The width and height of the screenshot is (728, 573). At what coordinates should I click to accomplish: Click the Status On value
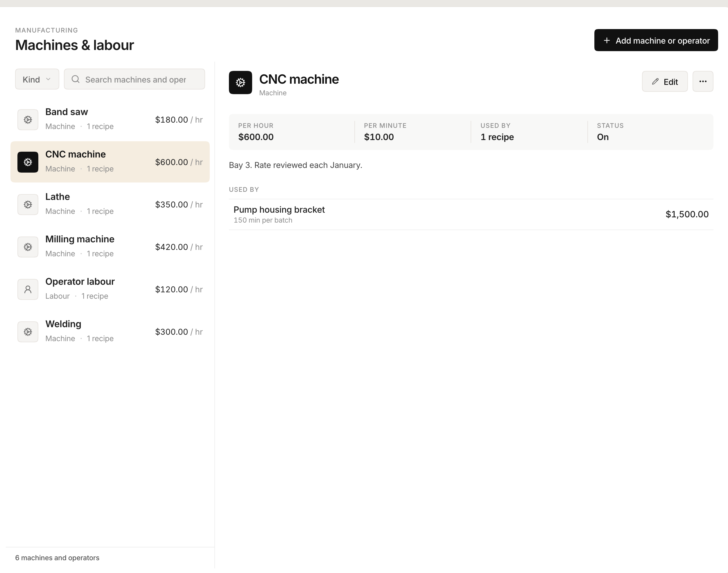603,137
